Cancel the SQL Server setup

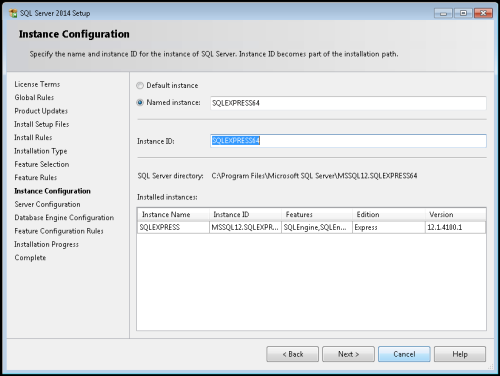click(x=404, y=354)
